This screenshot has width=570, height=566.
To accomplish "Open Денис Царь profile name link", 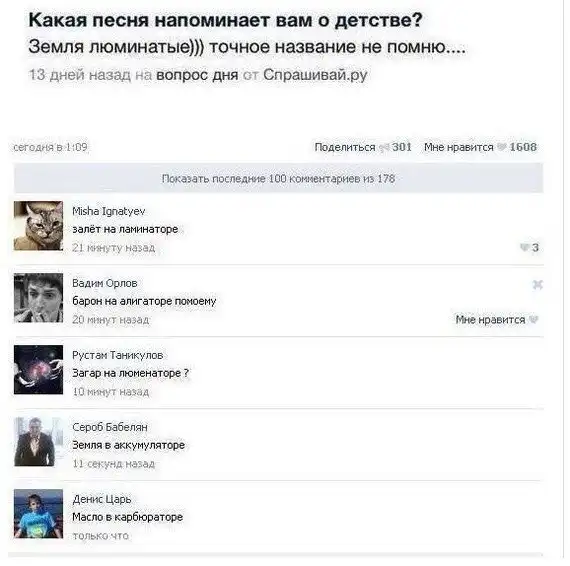I will [x=102, y=499].
